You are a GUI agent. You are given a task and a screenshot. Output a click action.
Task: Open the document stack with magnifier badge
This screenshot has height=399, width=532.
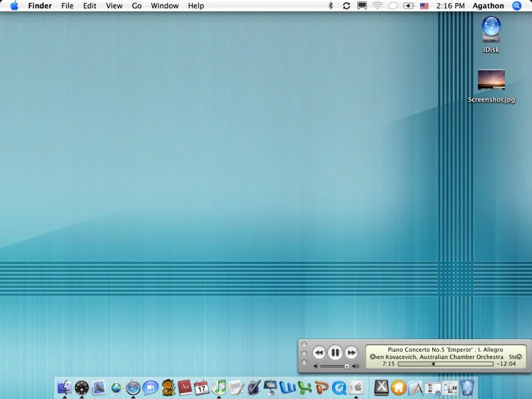point(433,387)
